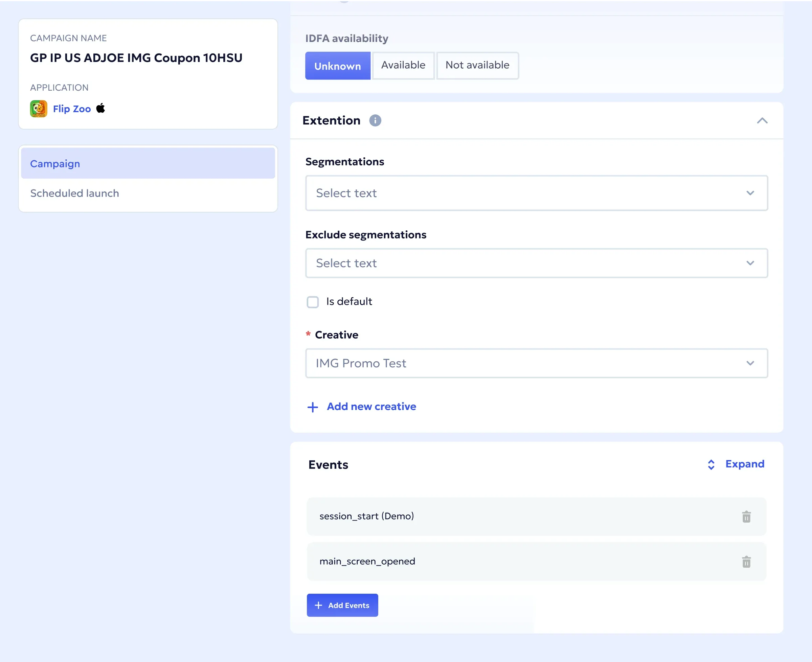Set IDFA availability to Not available

click(x=477, y=65)
